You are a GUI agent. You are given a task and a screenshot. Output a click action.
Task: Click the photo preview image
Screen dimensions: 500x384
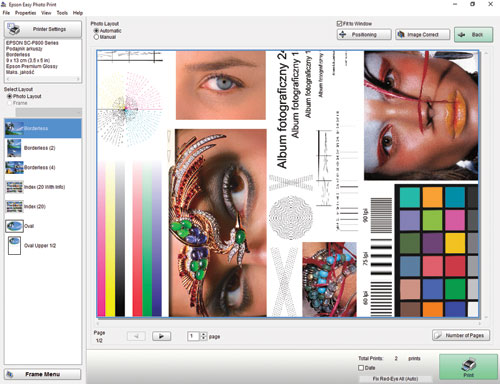pos(288,183)
